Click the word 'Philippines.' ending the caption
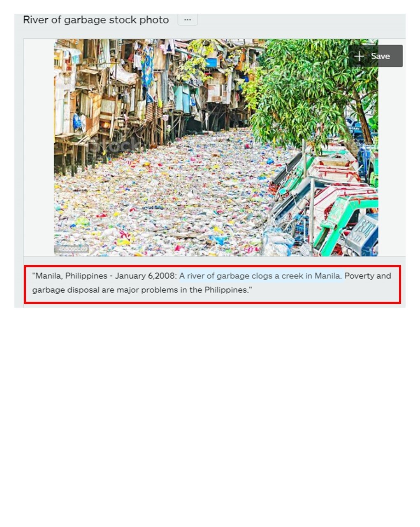 pyautogui.click(x=228, y=290)
